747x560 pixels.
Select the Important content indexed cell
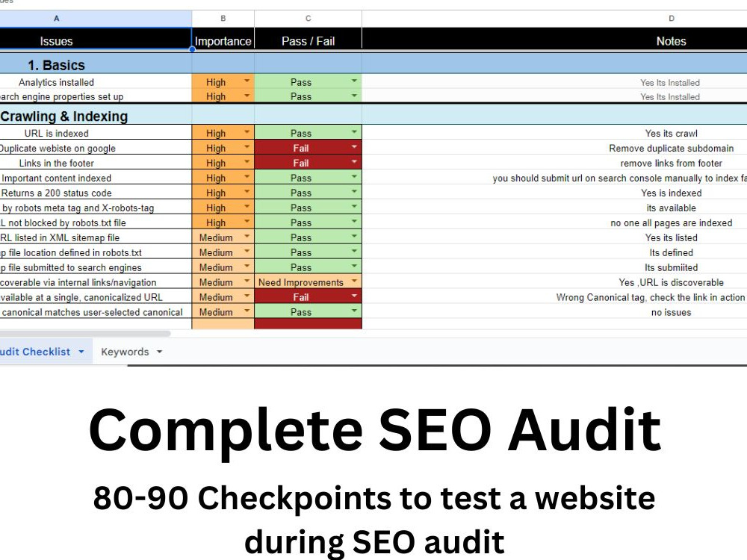96,178
